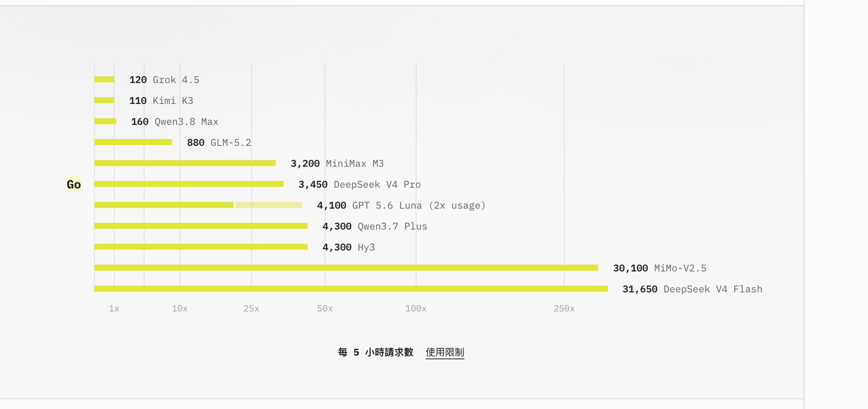Select the MiMo-V2.5 bar
The height and width of the screenshot is (409, 868).
[x=346, y=268]
